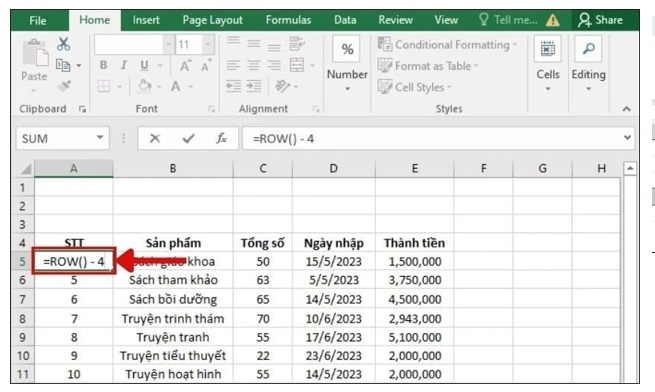
Task: Toggle Italic formatting
Action: (x=124, y=65)
